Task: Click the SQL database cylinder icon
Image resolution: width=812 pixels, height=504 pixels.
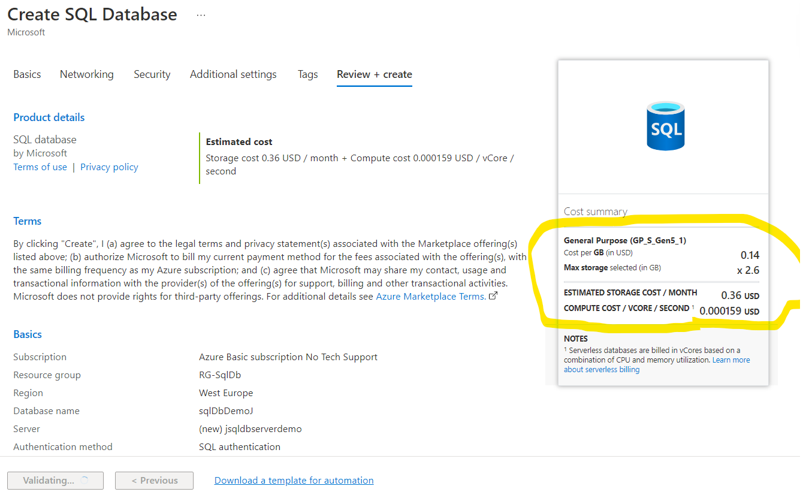Action: [x=666, y=126]
